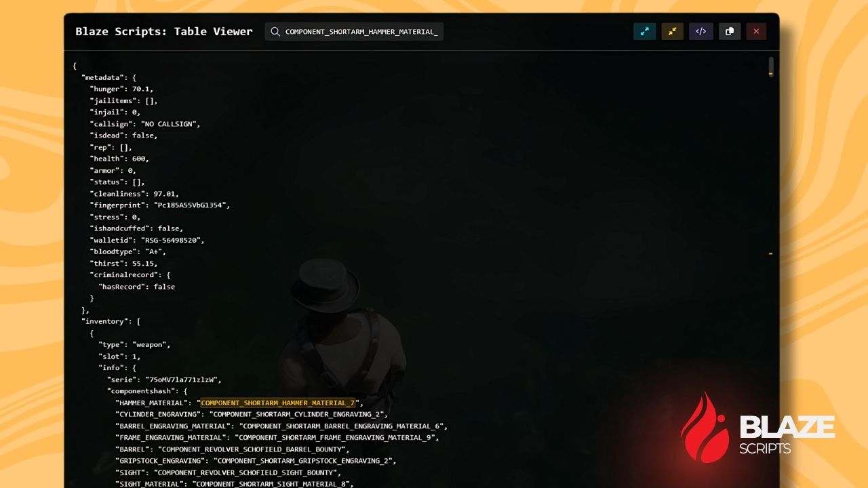Screen dimensions: 868x488
Task: Click the teal fullscreen expand icon
Action: tap(644, 31)
